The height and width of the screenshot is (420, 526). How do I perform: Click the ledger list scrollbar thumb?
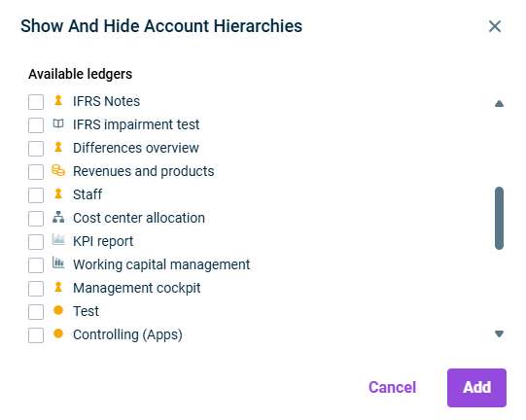[x=499, y=218]
